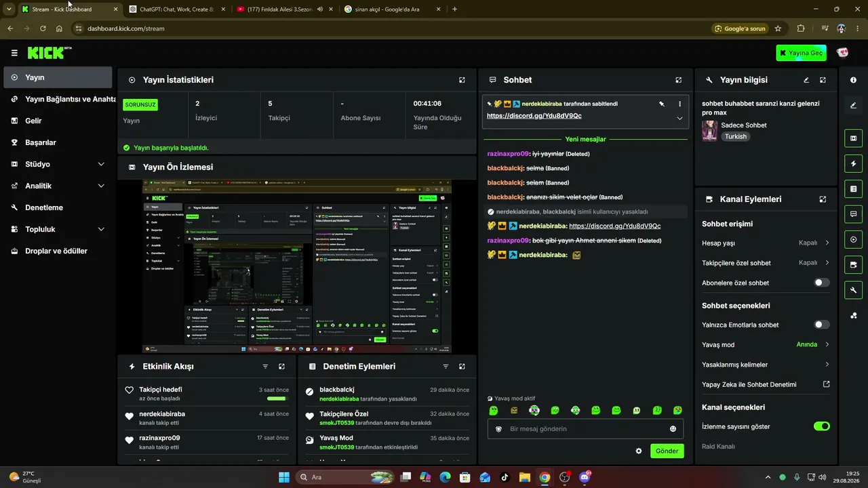
Task: Expand the Denetim Eylemleri panel to fullscreen
Action: point(462,367)
